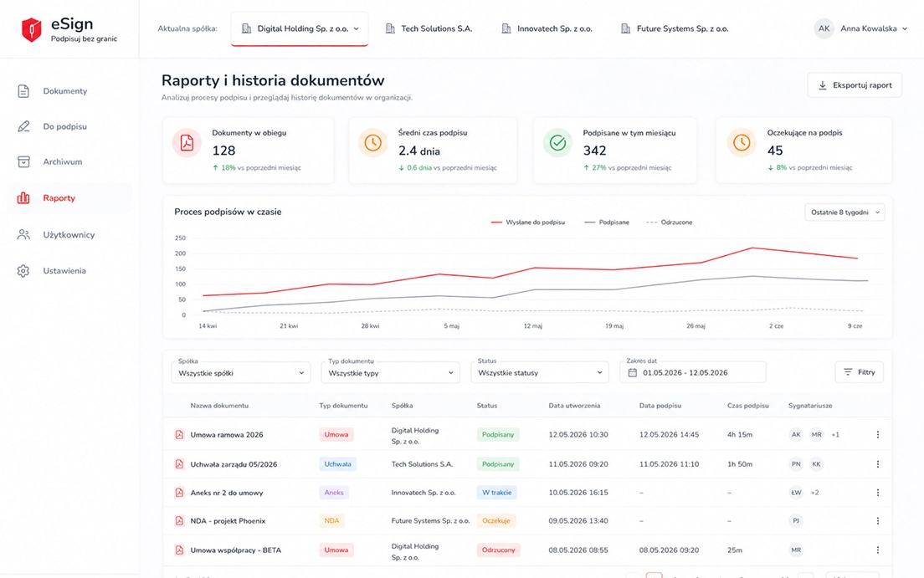Toggle Wysłane do podpisu legend item

click(527, 223)
